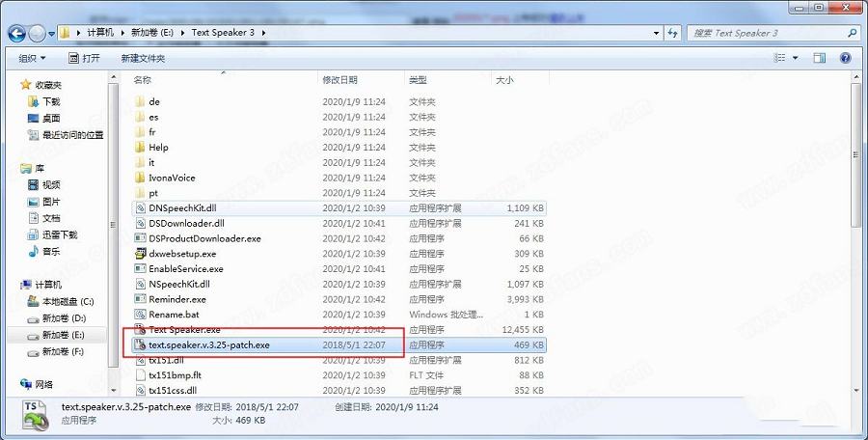Click the 新建文件夹 button
This screenshot has height=440, width=868.
coord(143,58)
